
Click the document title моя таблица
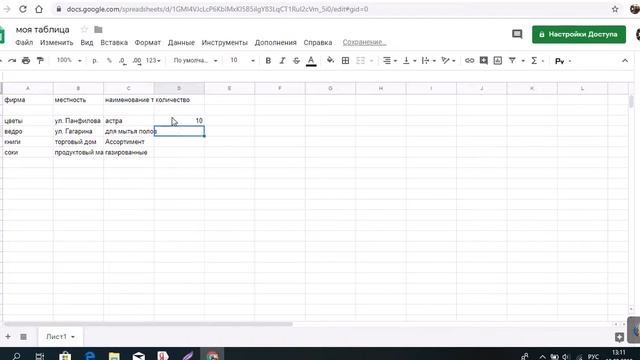[42, 29]
